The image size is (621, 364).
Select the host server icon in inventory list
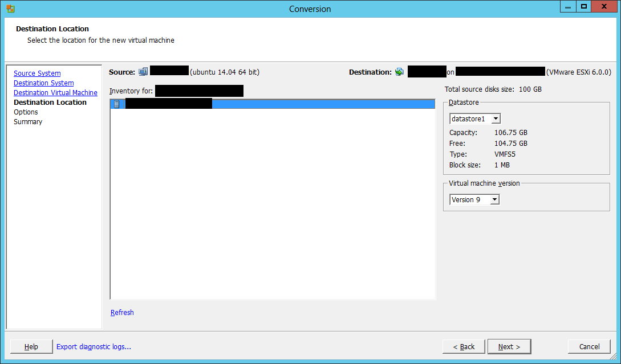116,104
